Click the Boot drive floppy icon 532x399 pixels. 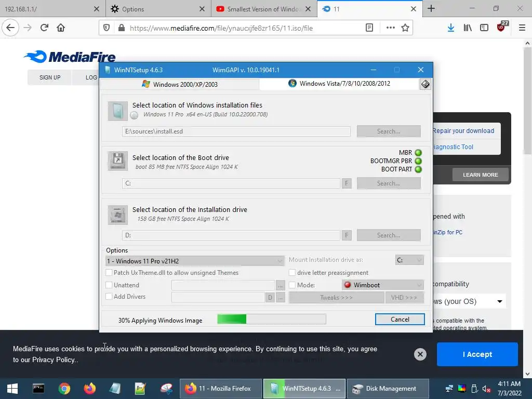[x=118, y=161]
